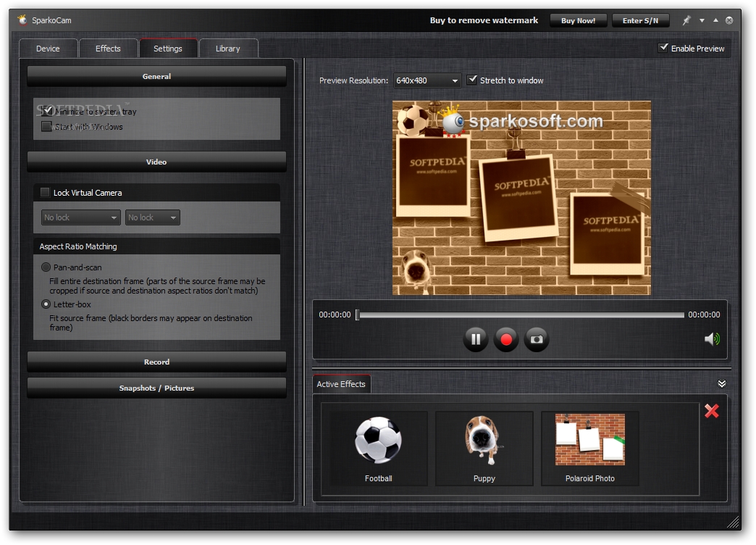This screenshot has width=756, height=545.
Task: Click the playback seek bar track
Action: coord(521,315)
